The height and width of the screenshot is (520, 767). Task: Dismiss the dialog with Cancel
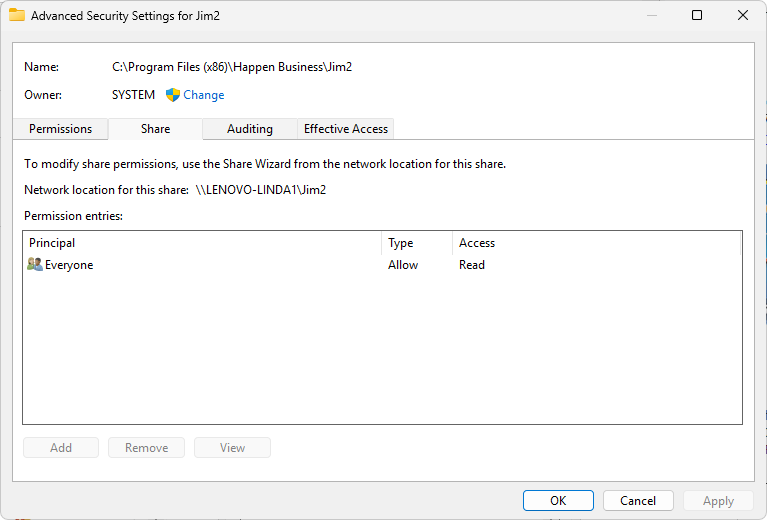pos(638,501)
